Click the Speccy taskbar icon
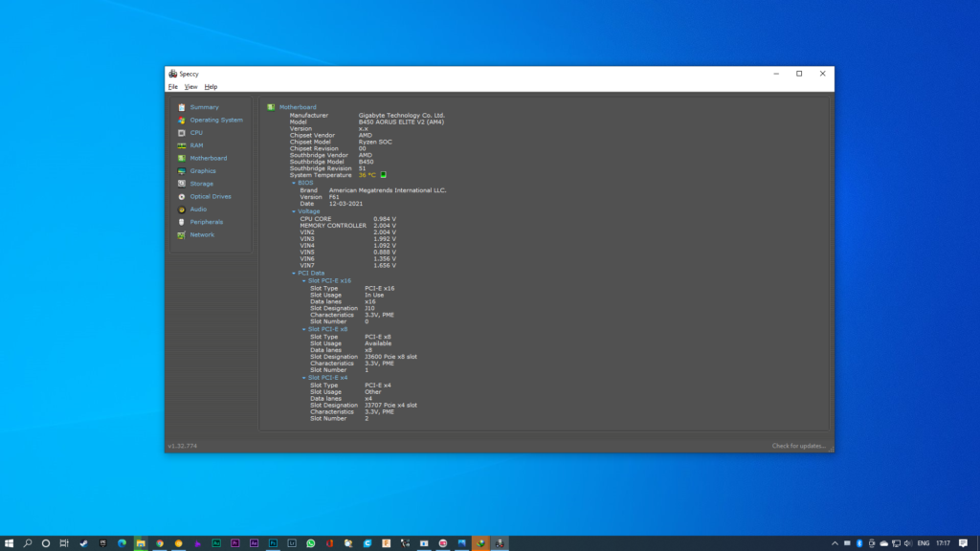 click(500, 543)
